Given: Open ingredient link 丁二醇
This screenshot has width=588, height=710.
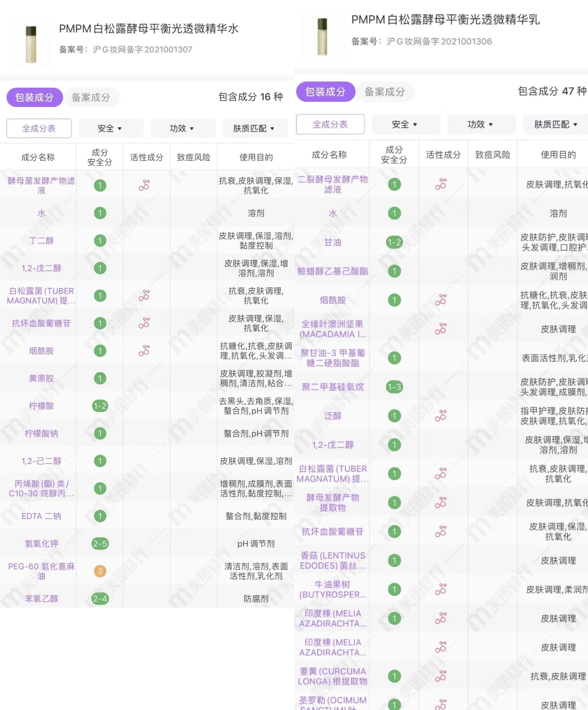Looking at the screenshot, I should pyautogui.click(x=41, y=240).
